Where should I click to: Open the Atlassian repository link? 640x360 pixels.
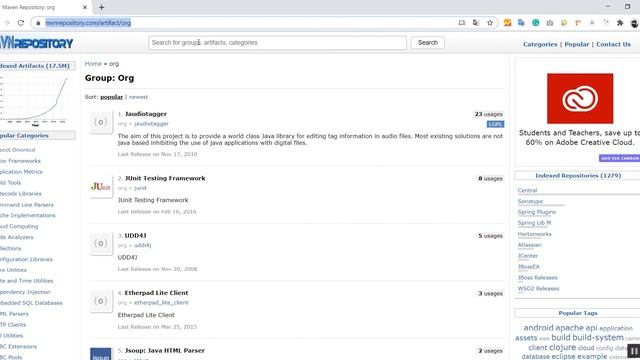pos(530,245)
